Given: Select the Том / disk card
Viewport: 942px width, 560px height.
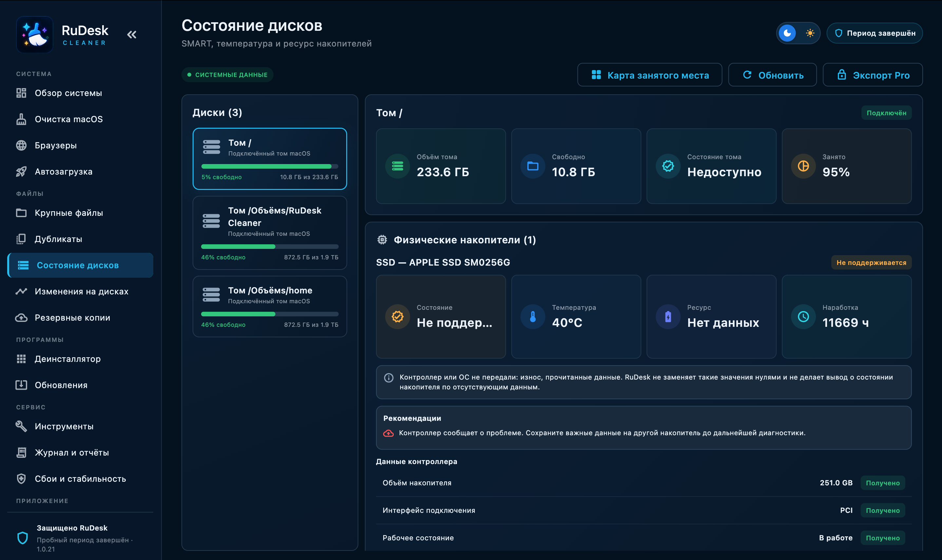Looking at the screenshot, I should [270, 159].
